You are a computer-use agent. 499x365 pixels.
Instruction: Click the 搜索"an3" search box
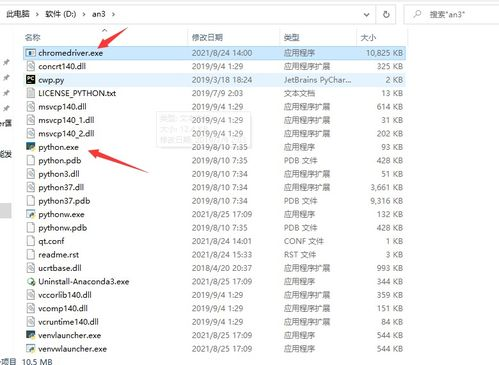click(452, 14)
